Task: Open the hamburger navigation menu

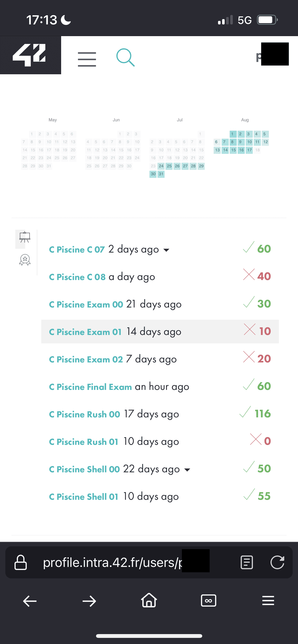Action: [87, 59]
